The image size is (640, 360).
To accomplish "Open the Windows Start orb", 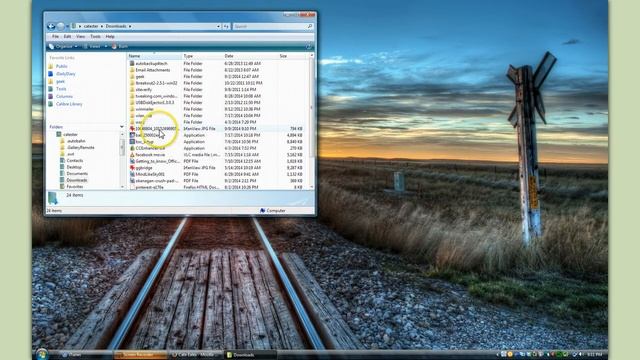I will (x=42, y=354).
